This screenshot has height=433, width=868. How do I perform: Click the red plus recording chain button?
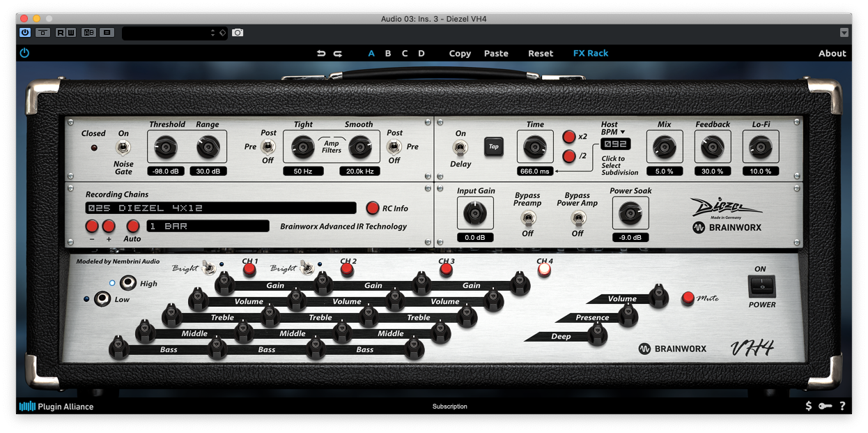point(109,226)
